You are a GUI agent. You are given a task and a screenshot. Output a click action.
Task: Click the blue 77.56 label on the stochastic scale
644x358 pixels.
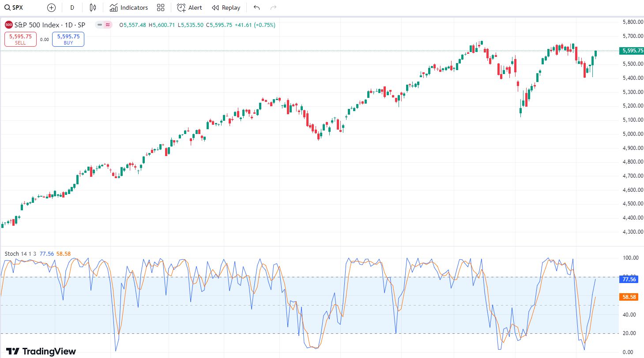629,279
